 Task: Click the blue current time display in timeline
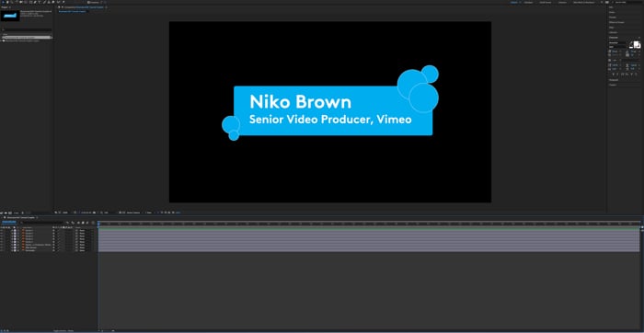8,222
